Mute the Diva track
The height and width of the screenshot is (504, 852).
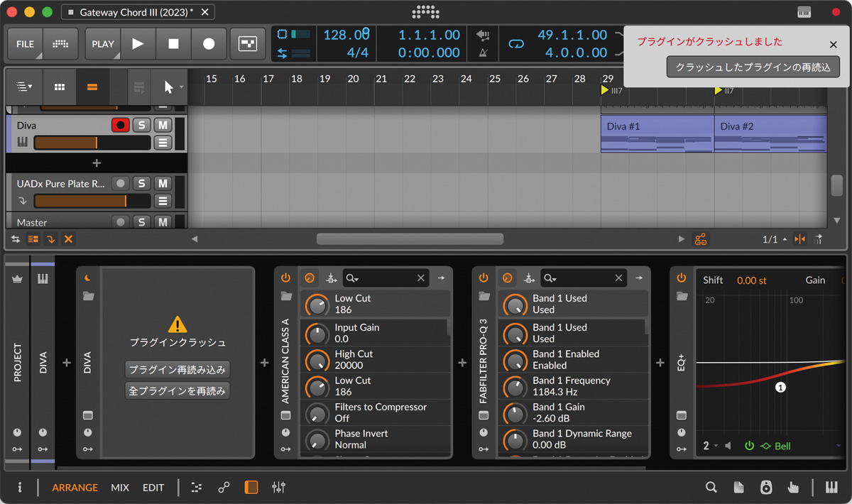click(x=163, y=125)
